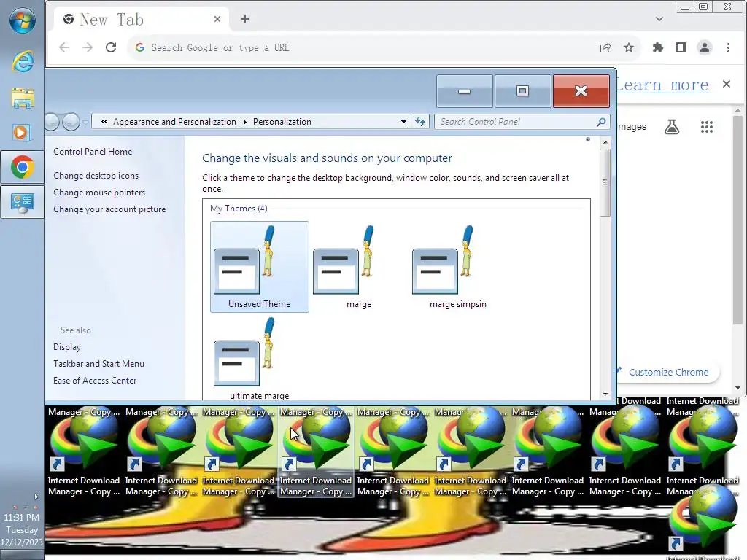The image size is (747, 560).
Task: Show previous locations chevron in breadcrumb
Action: tap(104, 122)
